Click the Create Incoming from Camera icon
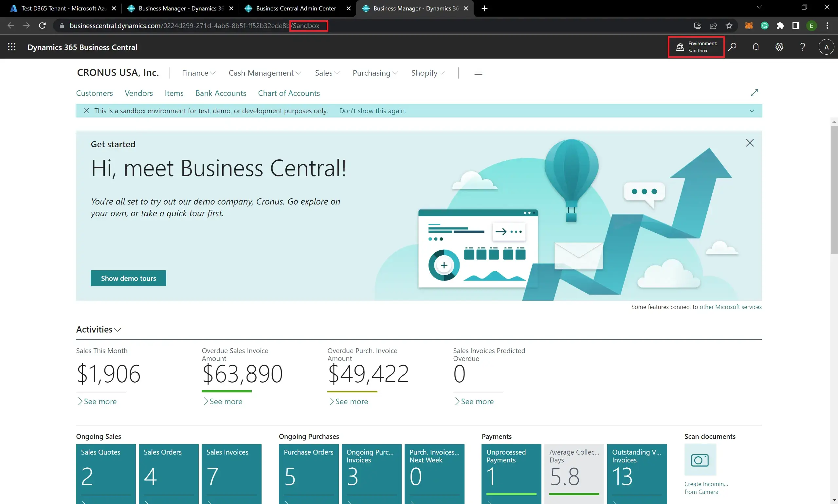 coord(700,460)
